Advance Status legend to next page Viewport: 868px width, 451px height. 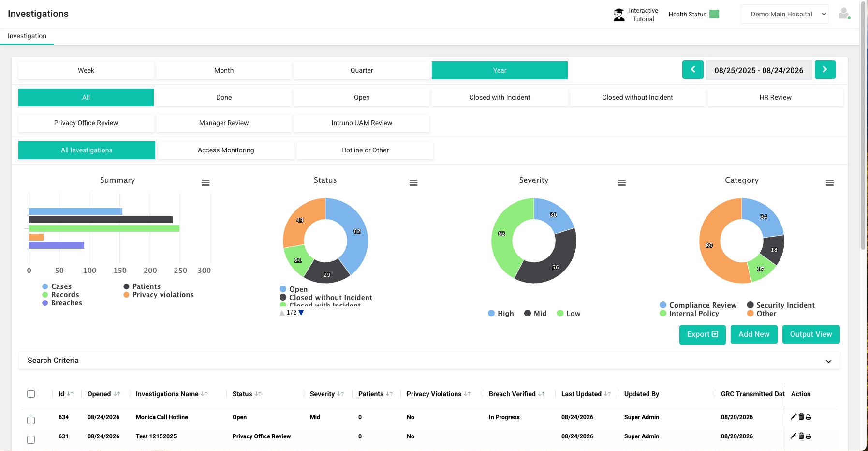click(301, 313)
